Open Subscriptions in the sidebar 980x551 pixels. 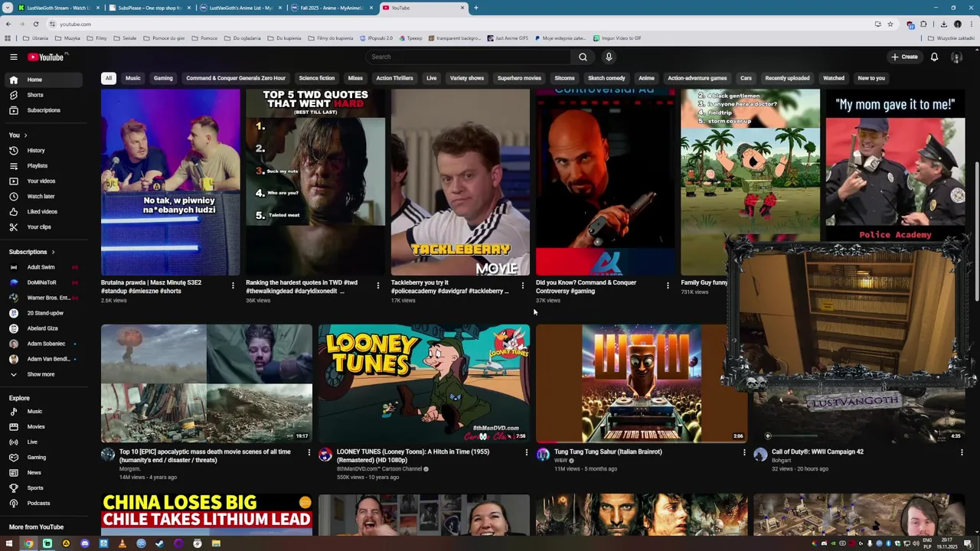pos(44,110)
